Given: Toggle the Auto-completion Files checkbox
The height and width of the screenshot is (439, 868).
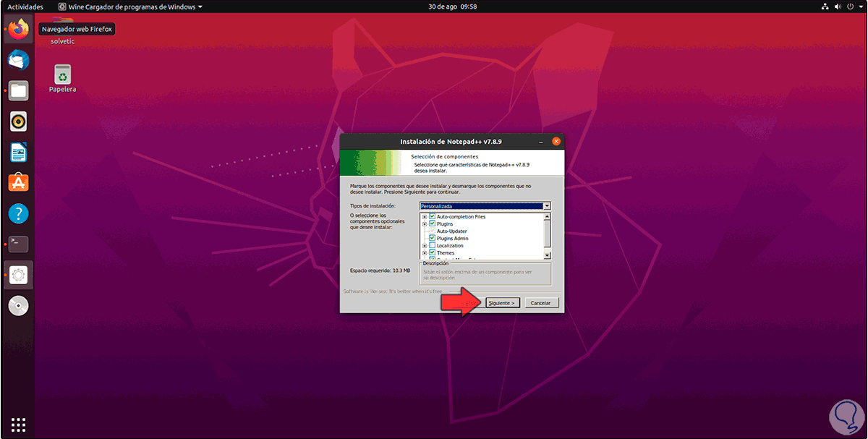Looking at the screenshot, I should pyautogui.click(x=433, y=216).
